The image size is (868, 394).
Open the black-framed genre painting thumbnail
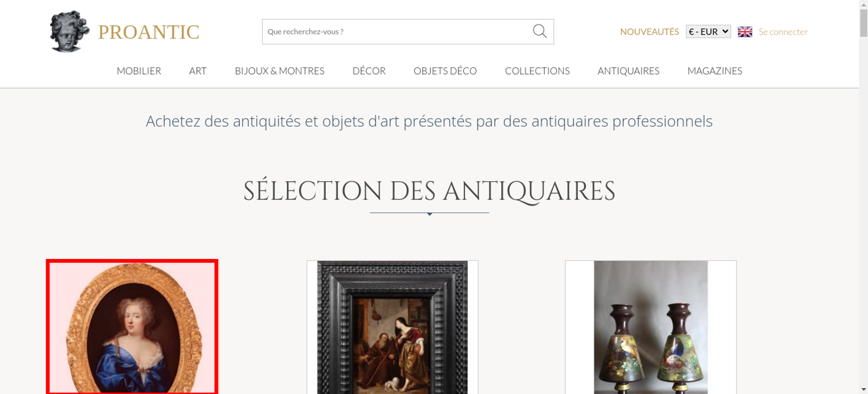click(x=392, y=327)
